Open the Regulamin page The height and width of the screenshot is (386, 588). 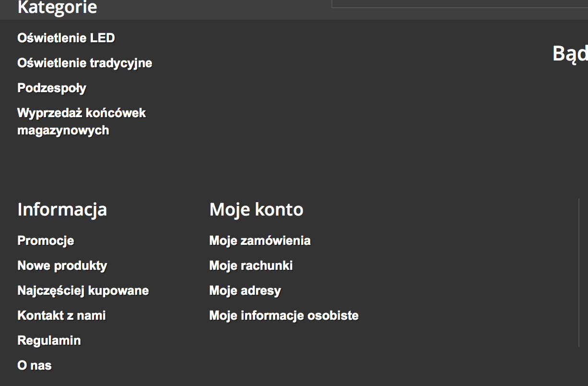(49, 340)
